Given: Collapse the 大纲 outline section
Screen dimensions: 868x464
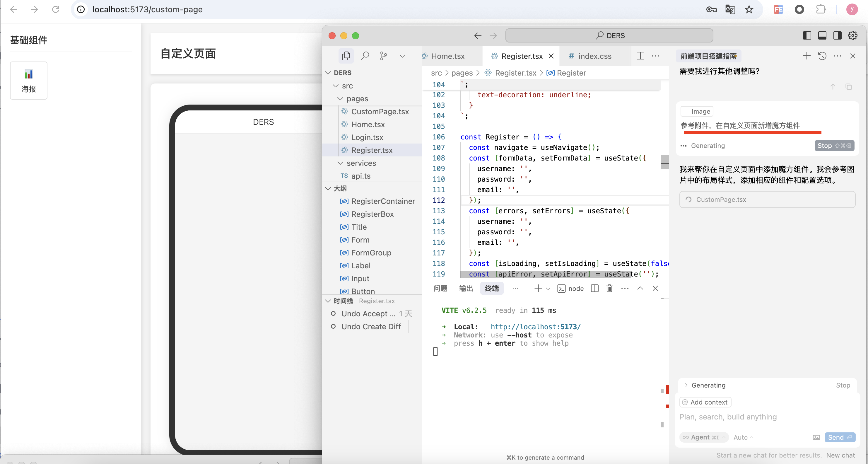Looking at the screenshot, I should pyautogui.click(x=328, y=188).
